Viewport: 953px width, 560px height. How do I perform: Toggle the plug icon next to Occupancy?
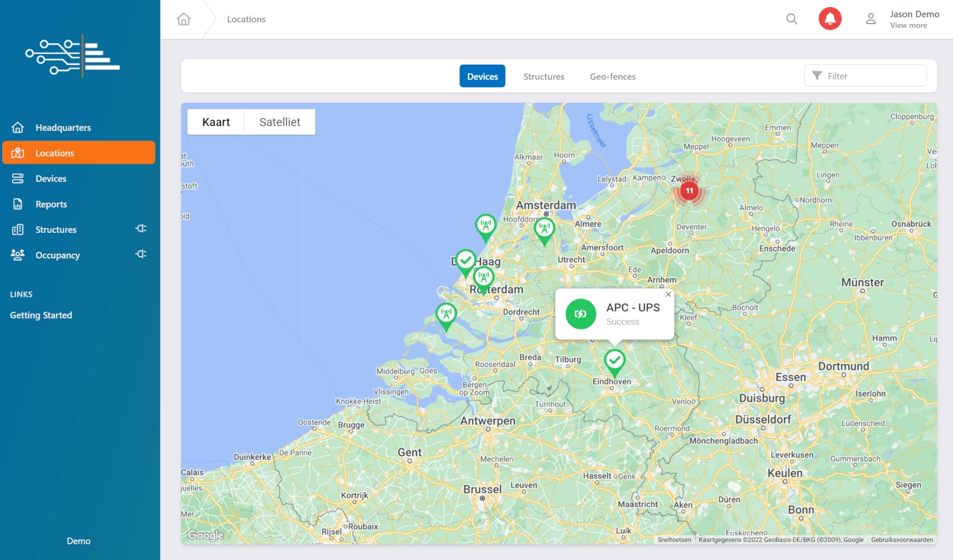pos(141,254)
